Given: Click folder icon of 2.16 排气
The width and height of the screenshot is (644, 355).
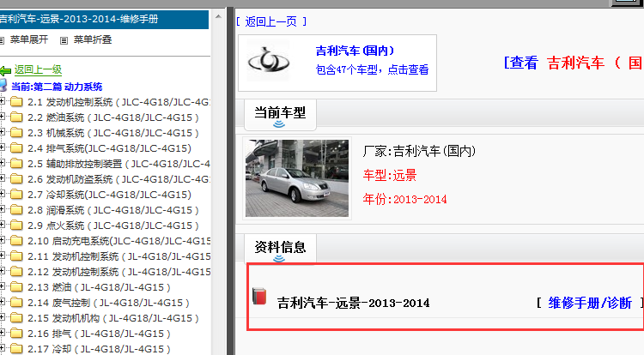Looking at the screenshot, I should point(16,334).
